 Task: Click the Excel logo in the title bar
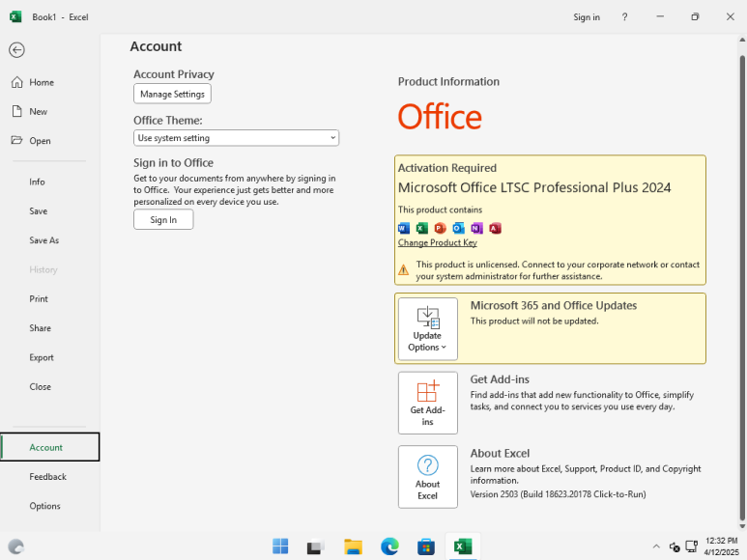(15, 16)
